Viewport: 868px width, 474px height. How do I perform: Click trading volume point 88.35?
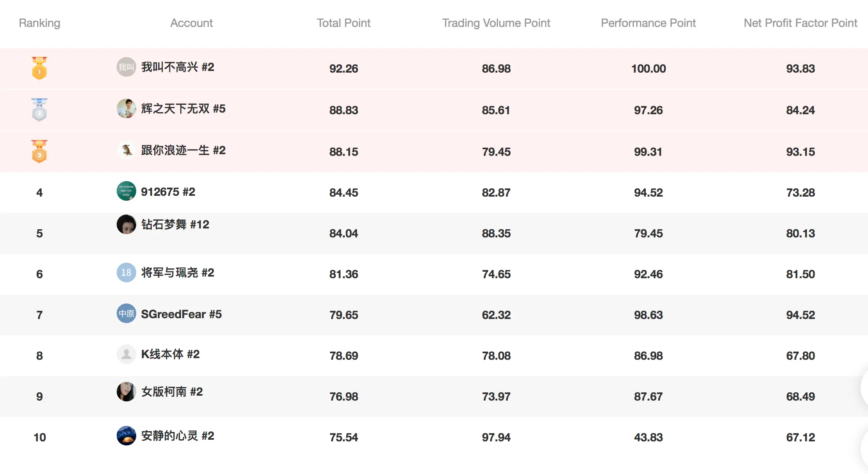pos(496,233)
